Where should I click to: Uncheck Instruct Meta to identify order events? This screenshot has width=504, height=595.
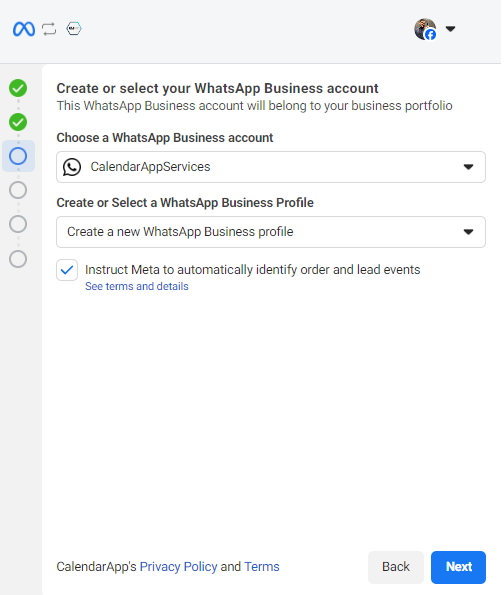67,270
